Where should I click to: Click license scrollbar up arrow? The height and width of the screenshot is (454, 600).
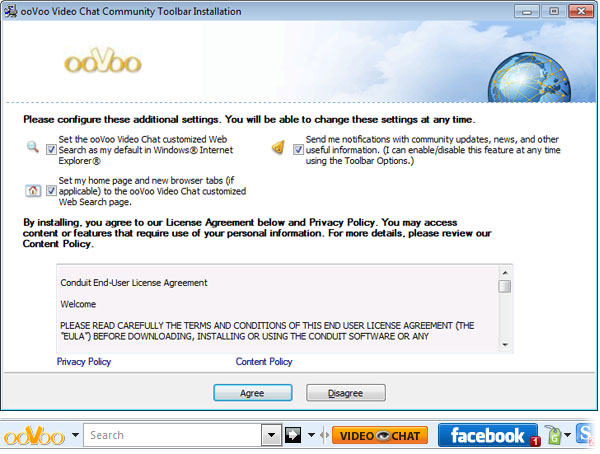tap(505, 273)
